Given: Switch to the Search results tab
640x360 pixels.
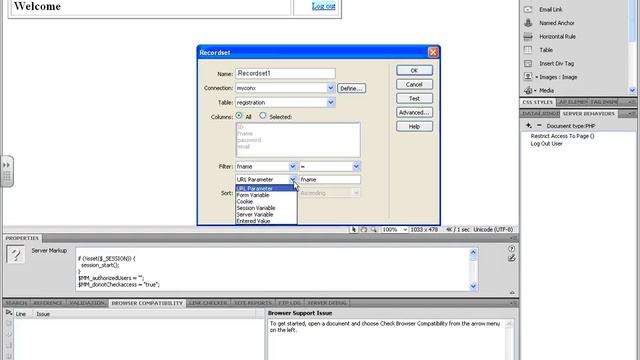Looking at the screenshot, I should coord(16,303).
